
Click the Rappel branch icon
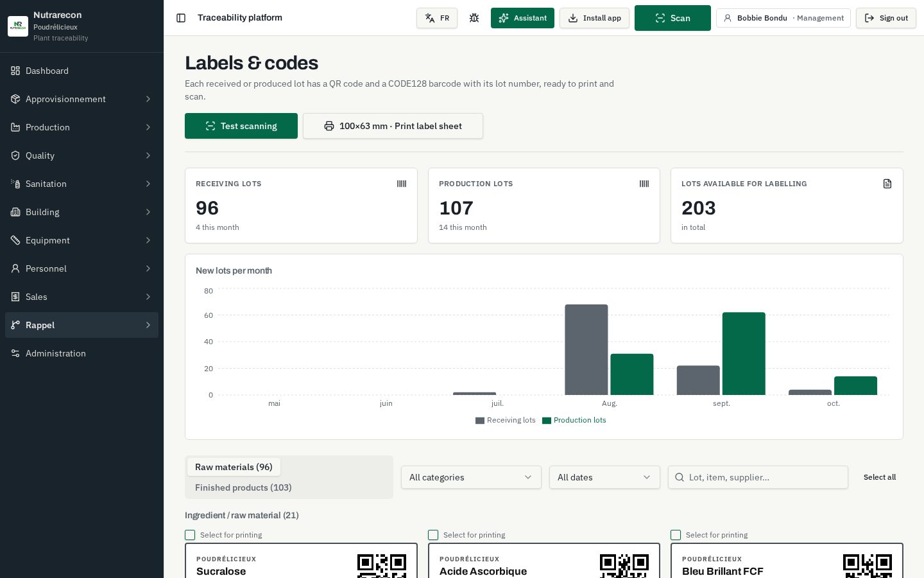(15, 325)
